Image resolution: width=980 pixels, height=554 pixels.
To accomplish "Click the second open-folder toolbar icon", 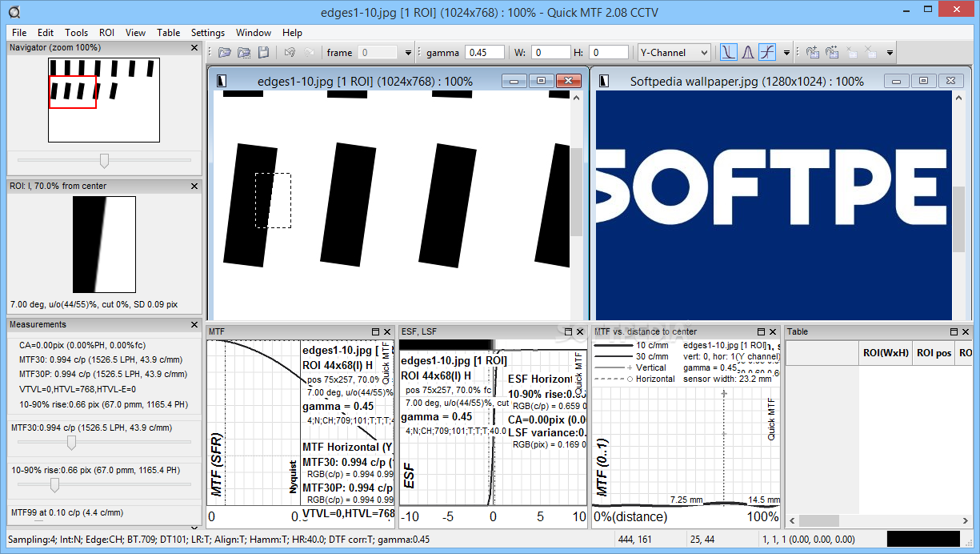I will coord(244,53).
